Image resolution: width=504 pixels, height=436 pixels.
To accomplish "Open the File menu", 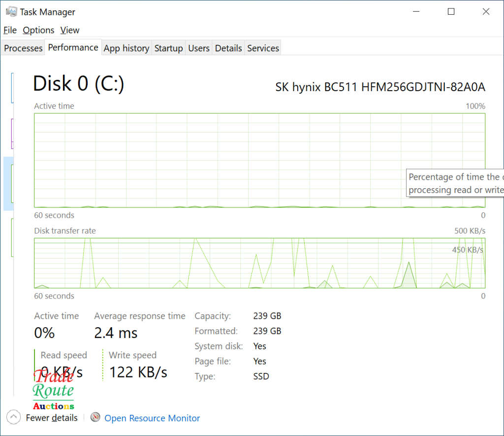I will click(x=9, y=30).
